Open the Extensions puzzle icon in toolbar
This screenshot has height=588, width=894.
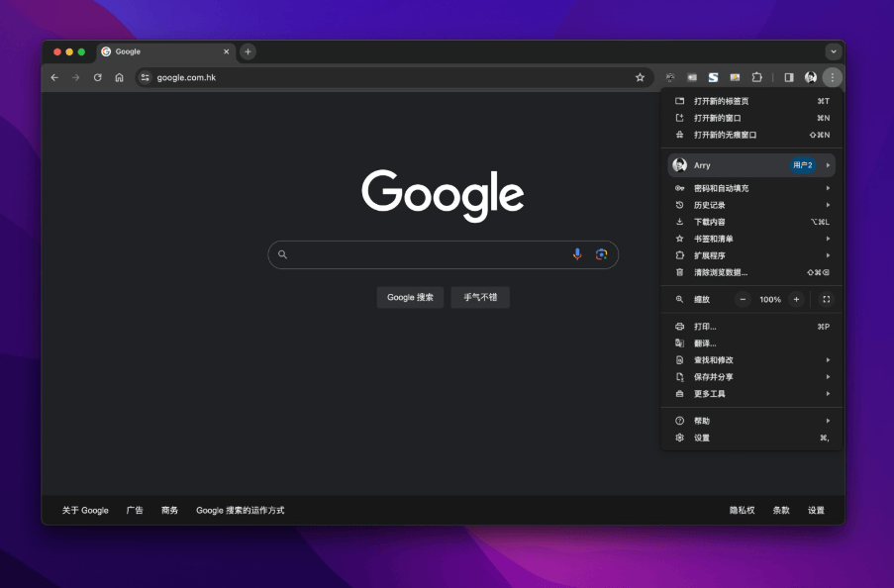(x=757, y=77)
